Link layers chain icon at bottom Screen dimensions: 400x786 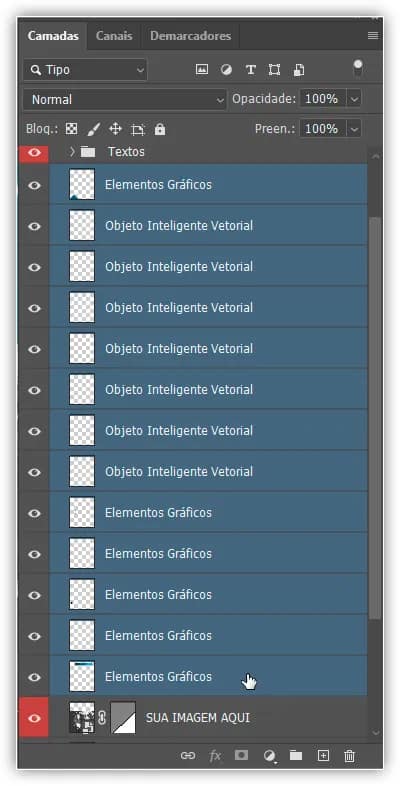pos(188,755)
